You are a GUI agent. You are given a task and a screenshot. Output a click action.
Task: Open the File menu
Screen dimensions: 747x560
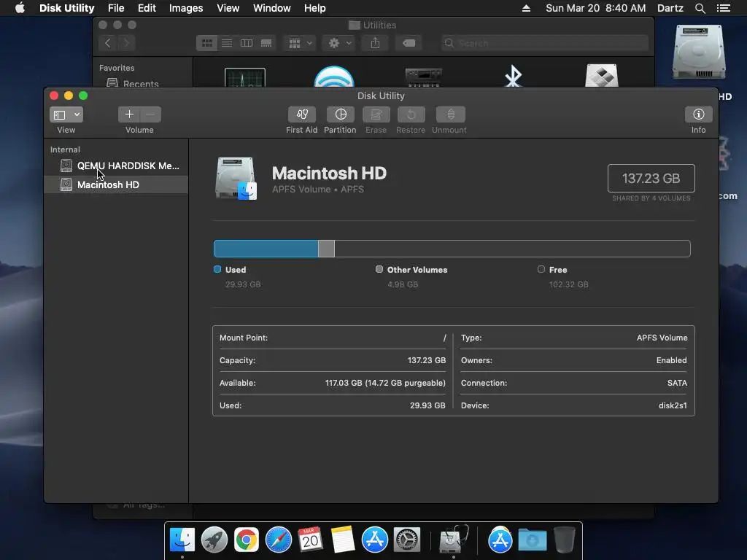116,8
